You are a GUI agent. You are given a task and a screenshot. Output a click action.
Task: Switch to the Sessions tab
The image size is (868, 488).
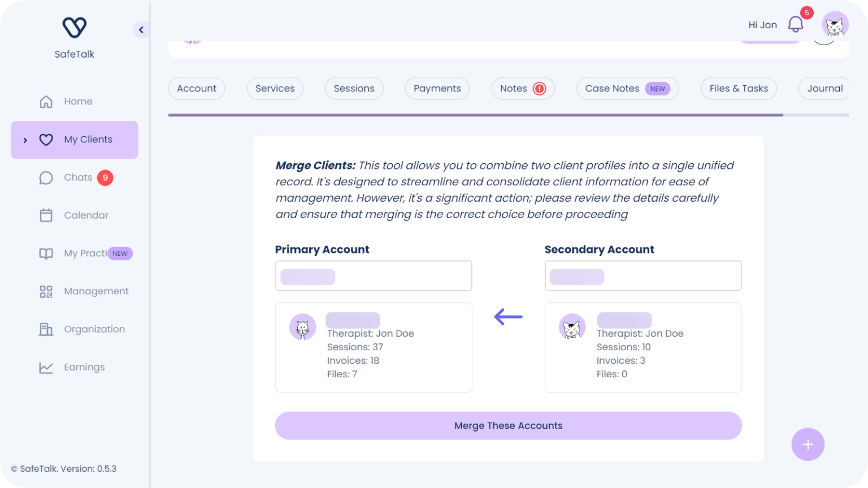tap(354, 89)
